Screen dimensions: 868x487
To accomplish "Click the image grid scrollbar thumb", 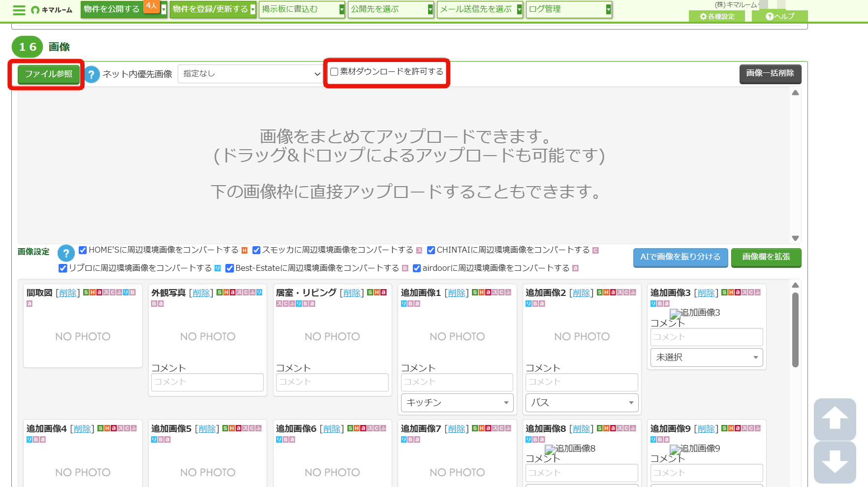I will pos(795,330).
